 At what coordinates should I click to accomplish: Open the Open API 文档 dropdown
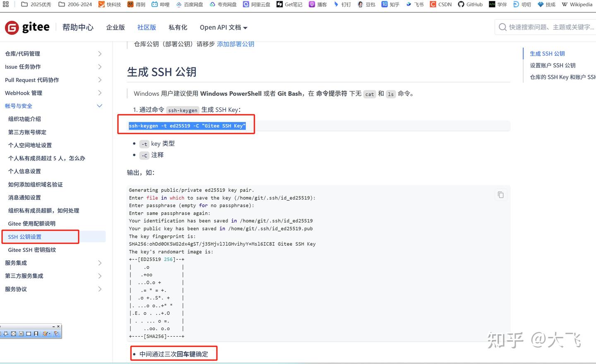(x=223, y=27)
